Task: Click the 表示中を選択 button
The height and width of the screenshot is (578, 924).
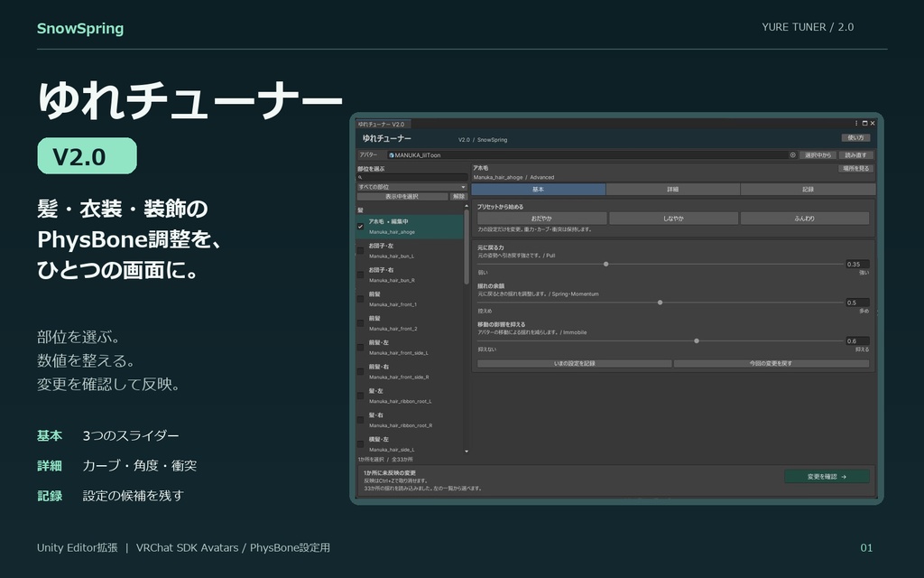Action: click(402, 196)
